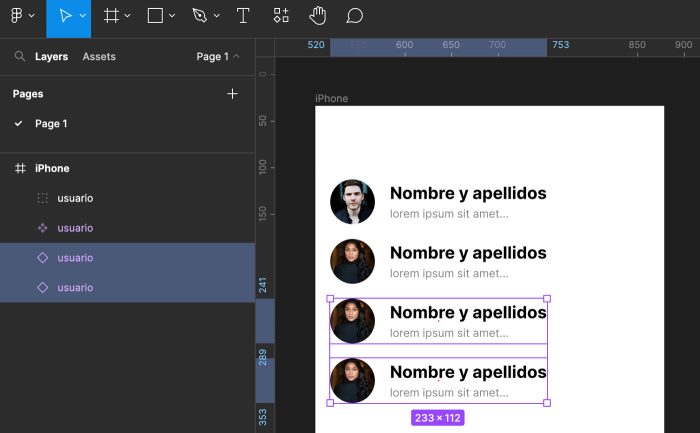The width and height of the screenshot is (700, 433).
Task: Select the Text tool
Action: click(x=243, y=16)
